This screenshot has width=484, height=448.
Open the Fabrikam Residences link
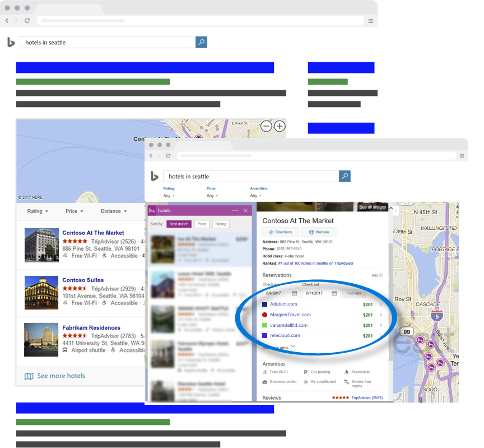pyautogui.click(x=91, y=327)
